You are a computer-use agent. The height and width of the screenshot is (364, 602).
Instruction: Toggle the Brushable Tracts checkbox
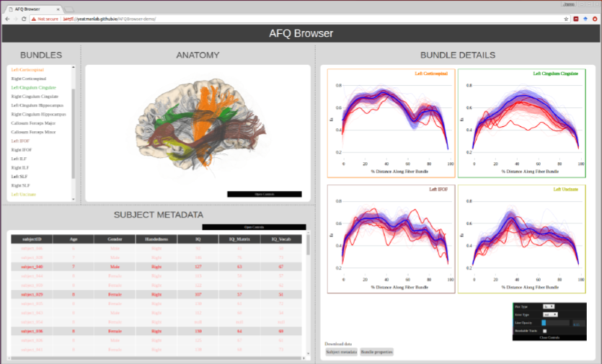click(x=544, y=331)
